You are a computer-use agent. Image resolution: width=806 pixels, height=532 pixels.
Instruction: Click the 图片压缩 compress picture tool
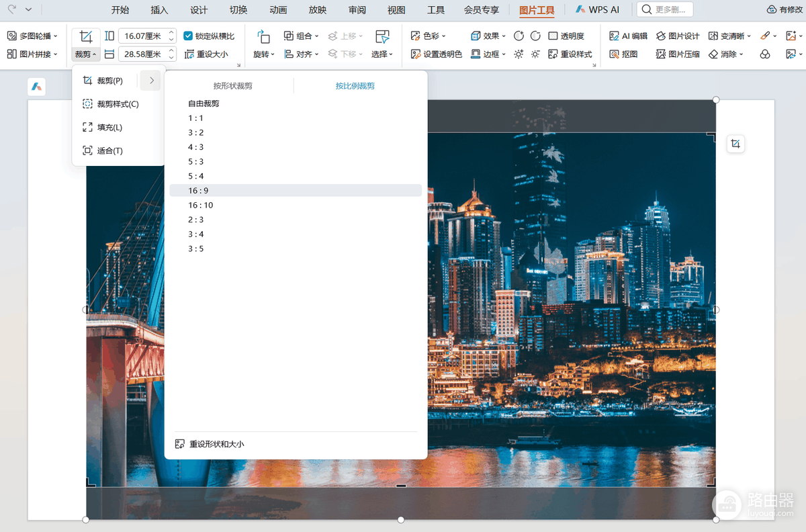(x=678, y=54)
